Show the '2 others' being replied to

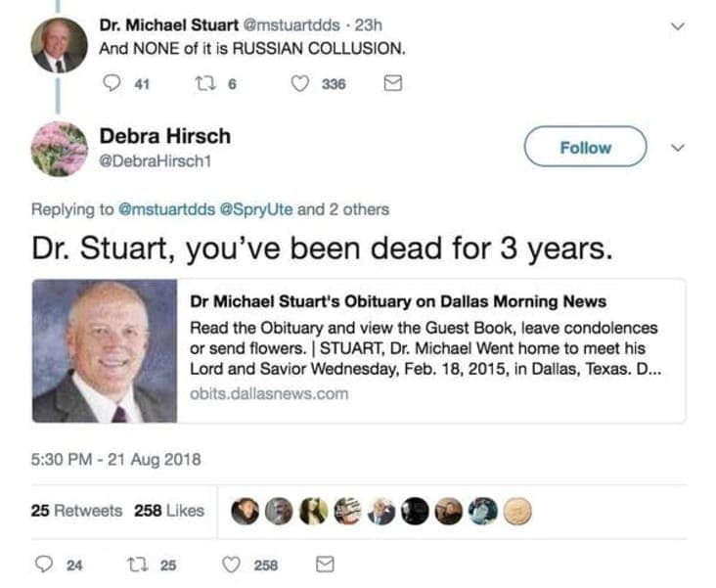tap(355, 208)
